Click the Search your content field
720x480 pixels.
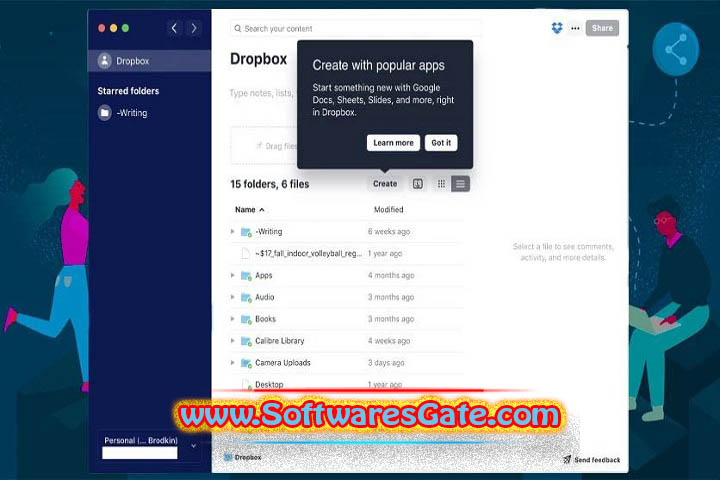coord(355,28)
